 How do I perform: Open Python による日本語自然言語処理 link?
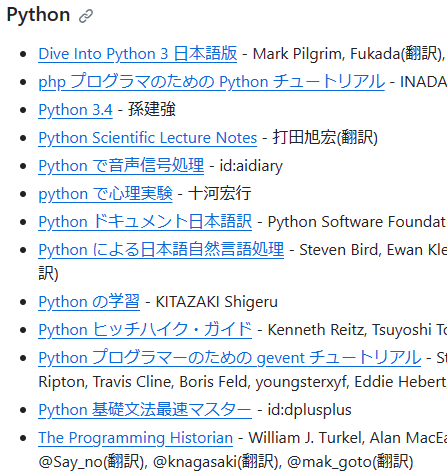[x=161, y=250]
